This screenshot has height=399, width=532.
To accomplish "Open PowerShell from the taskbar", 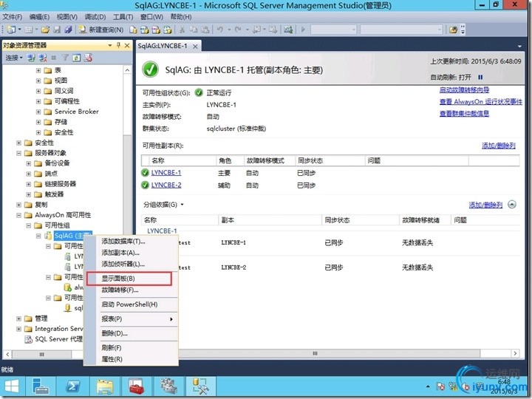I will (x=73, y=386).
